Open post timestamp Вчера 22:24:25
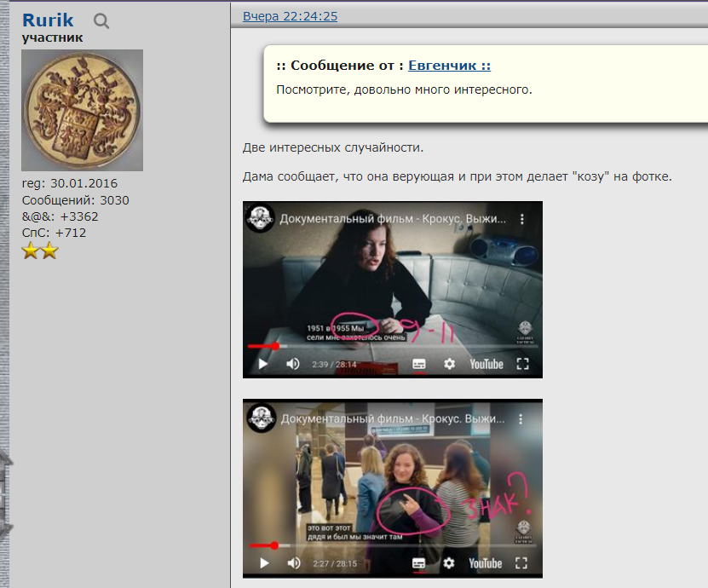Image resolution: width=708 pixels, height=588 pixels. [290, 16]
